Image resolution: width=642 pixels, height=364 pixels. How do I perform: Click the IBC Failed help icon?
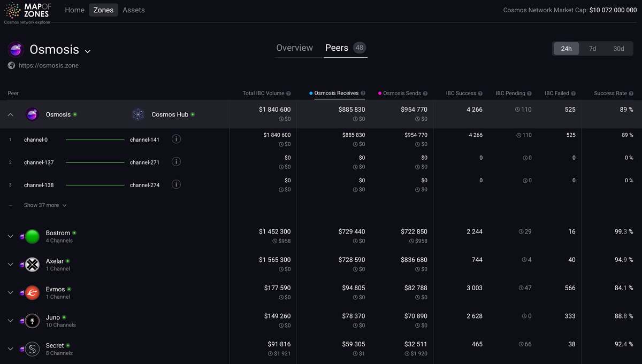574,94
